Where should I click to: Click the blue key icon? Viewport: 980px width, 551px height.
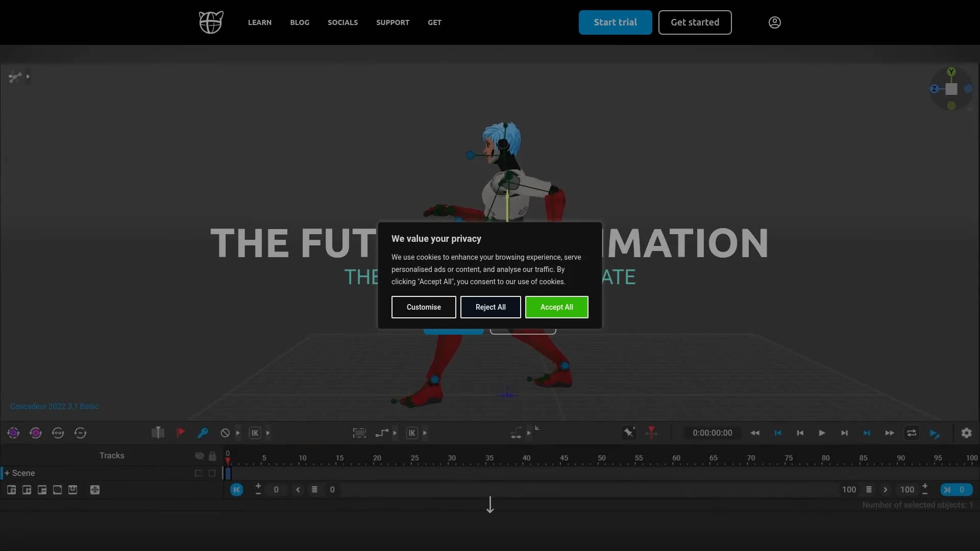pyautogui.click(x=203, y=433)
